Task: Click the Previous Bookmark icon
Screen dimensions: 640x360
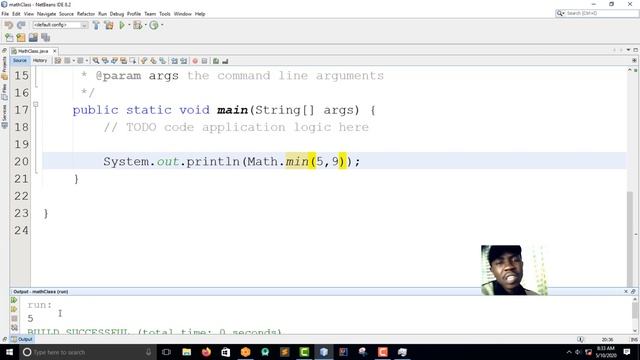Action: [x=144, y=61]
